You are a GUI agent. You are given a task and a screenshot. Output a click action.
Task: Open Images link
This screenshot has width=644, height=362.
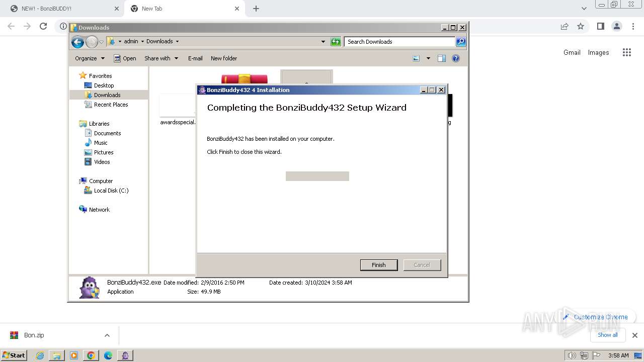click(x=598, y=52)
